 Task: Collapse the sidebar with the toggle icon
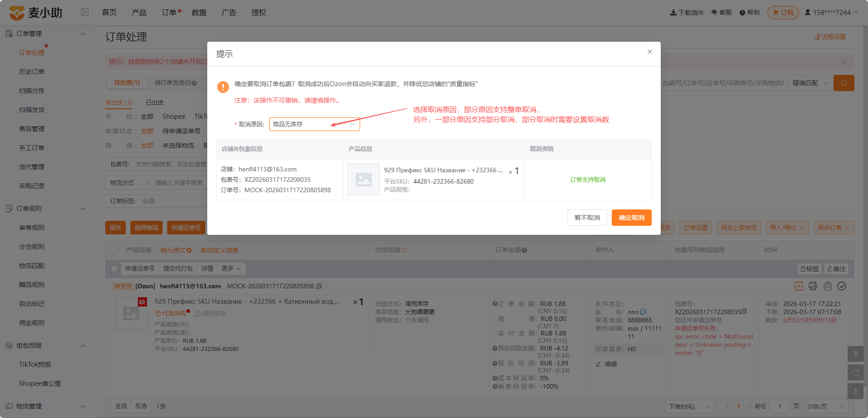pyautogui.click(x=85, y=12)
